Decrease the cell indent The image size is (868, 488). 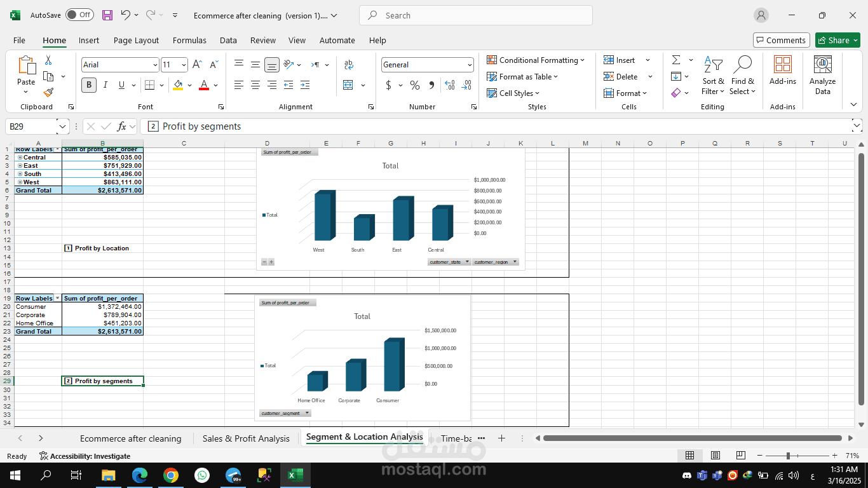[288, 85]
